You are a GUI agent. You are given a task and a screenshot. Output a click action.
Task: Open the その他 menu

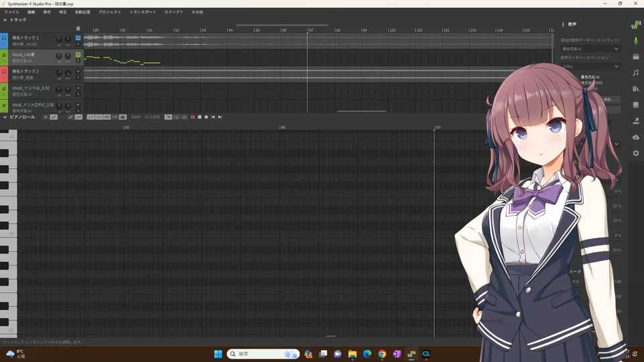pos(197,12)
